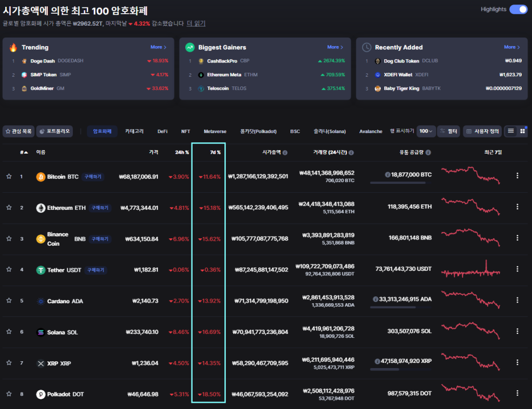The width and height of the screenshot is (532, 409).
Task: Open the Binance Coin row more-options menu
Action: pyautogui.click(x=517, y=238)
